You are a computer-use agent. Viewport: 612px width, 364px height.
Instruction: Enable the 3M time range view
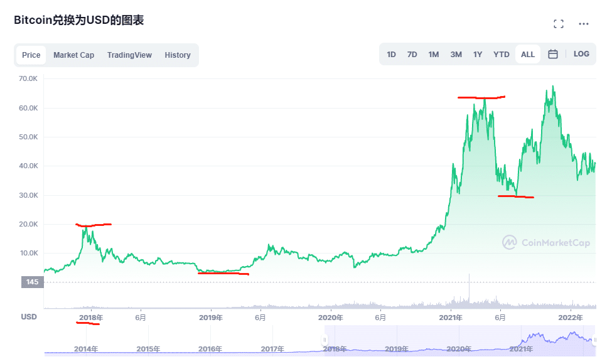(456, 54)
